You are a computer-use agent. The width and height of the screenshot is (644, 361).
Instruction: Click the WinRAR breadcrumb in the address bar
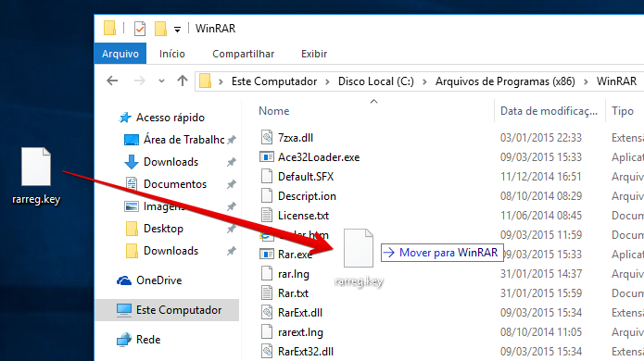[616, 81]
